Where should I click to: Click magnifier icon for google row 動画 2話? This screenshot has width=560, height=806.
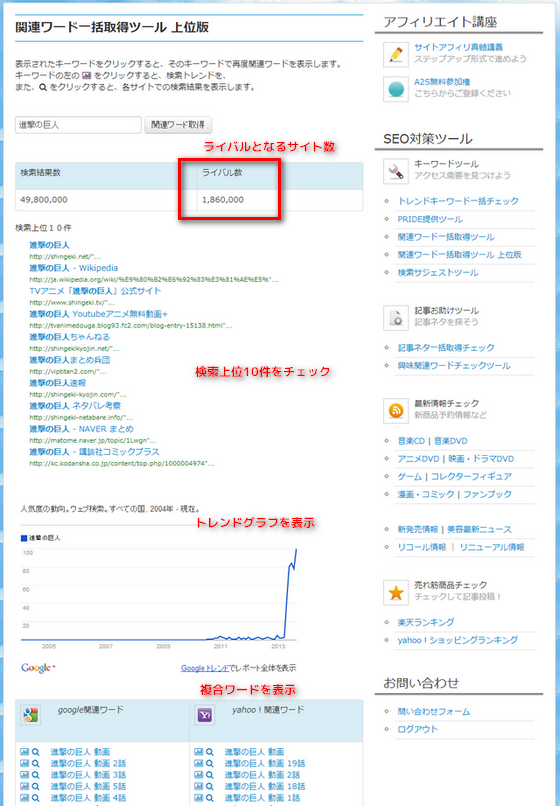[x=35, y=764]
